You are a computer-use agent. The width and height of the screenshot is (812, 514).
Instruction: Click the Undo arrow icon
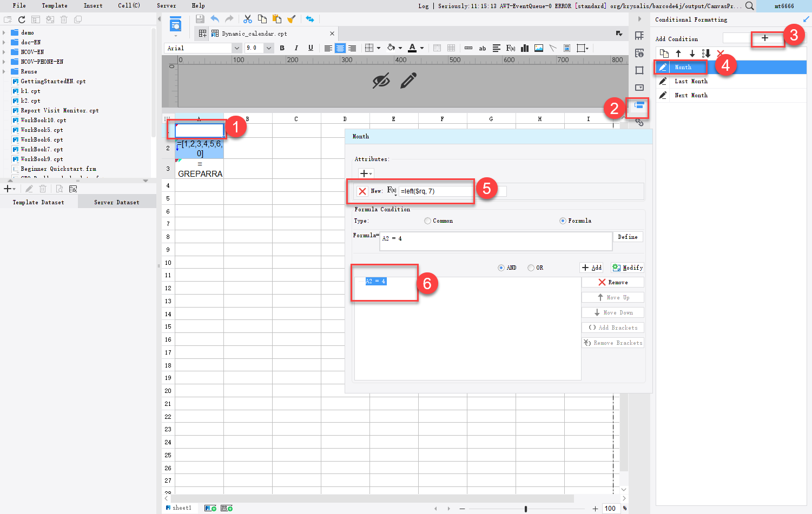click(215, 19)
